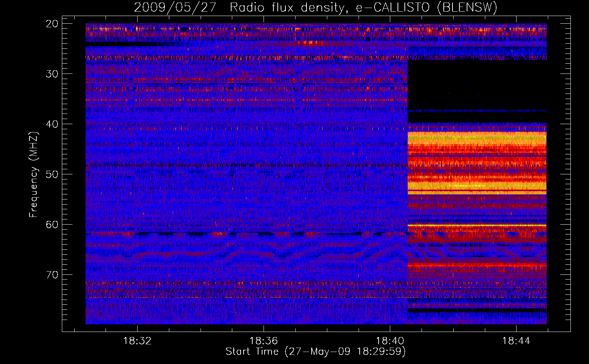The height and width of the screenshot is (364, 589).
Task: Click the time tick label 18:44
Action: (516, 341)
